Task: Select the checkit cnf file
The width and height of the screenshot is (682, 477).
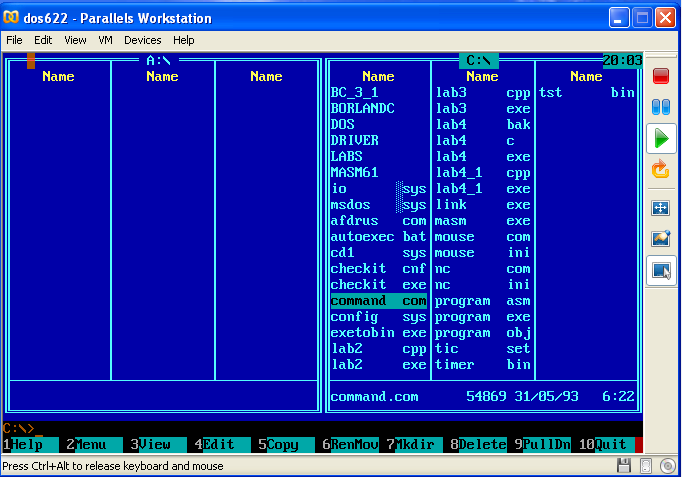Action: coord(378,269)
